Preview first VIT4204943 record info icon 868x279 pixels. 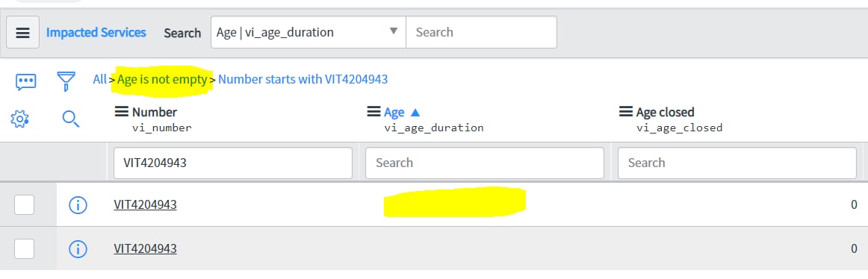78,205
